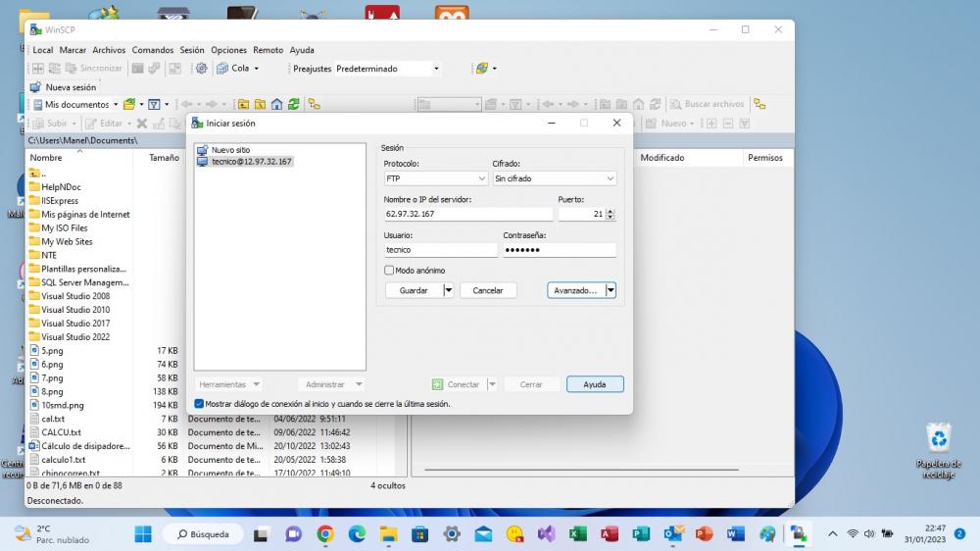Click the Avanzado... button
The width and height of the screenshot is (980, 551).
pyautogui.click(x=575, y=290)
